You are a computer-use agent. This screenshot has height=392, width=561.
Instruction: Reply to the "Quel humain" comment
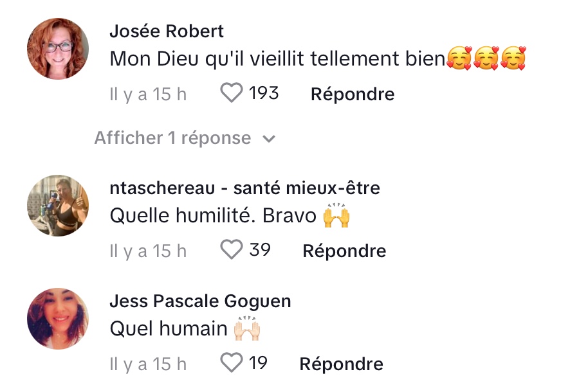tap(341, 364)
